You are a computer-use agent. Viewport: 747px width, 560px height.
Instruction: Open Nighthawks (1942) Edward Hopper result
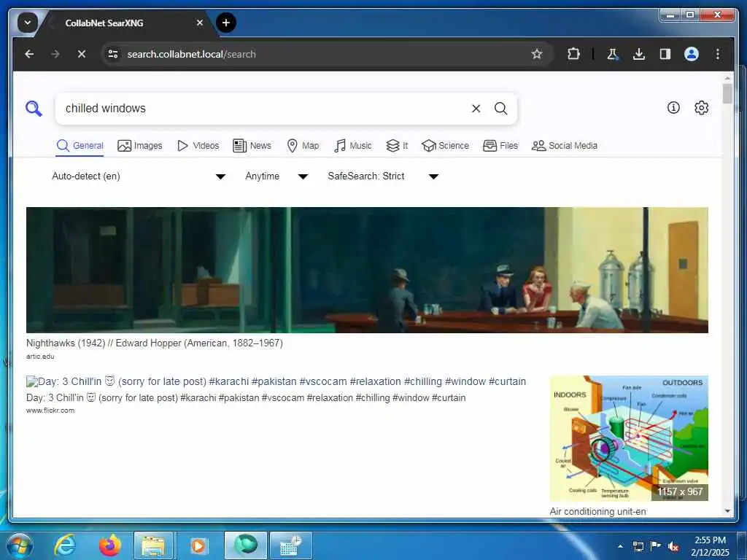coord(155,343)
